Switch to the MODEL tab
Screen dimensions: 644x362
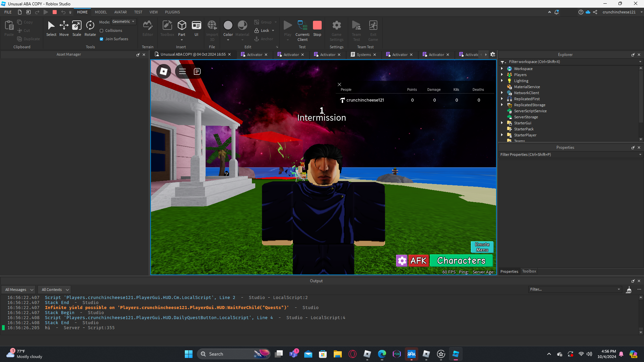point(101,12)
